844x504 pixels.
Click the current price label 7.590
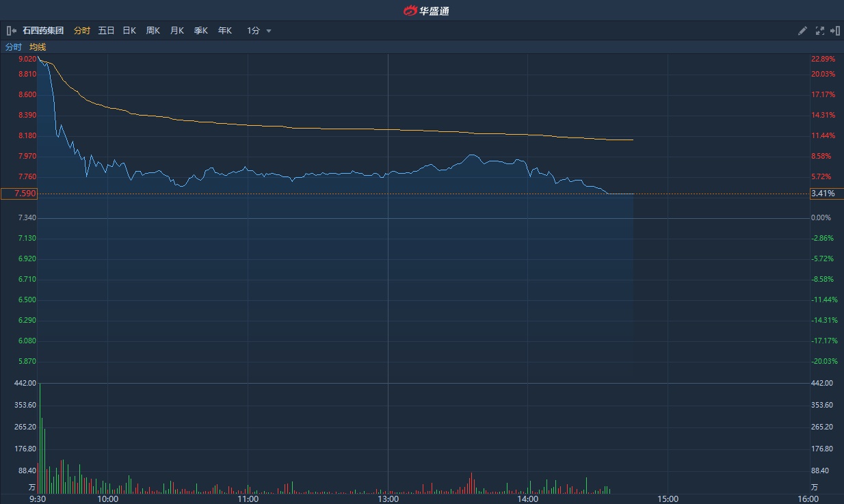tap(18, 194)
